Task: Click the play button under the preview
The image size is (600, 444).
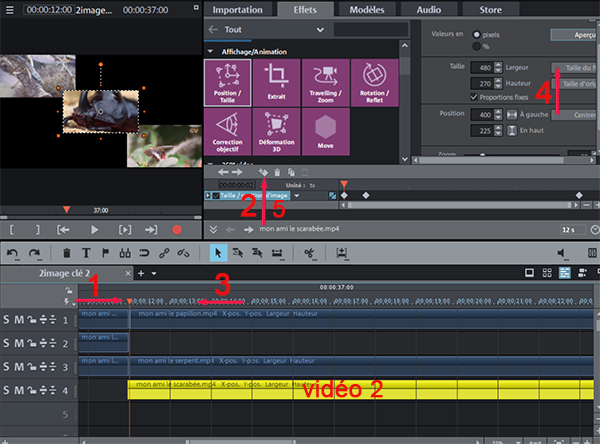Action: pos(95,229)
